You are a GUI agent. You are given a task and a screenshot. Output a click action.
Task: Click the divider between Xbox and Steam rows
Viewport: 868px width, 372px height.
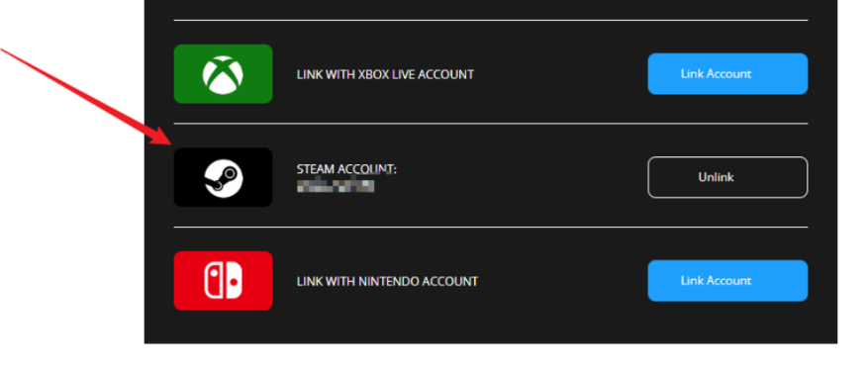coord(491,124)
